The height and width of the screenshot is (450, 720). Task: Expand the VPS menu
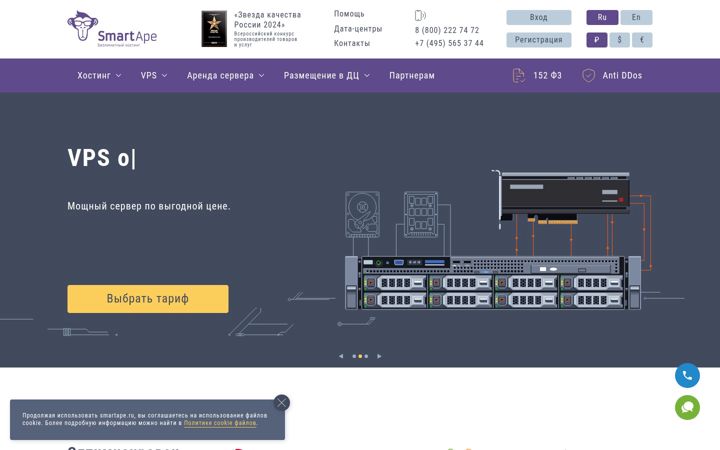pyautogui.click(x=154, y=75)
